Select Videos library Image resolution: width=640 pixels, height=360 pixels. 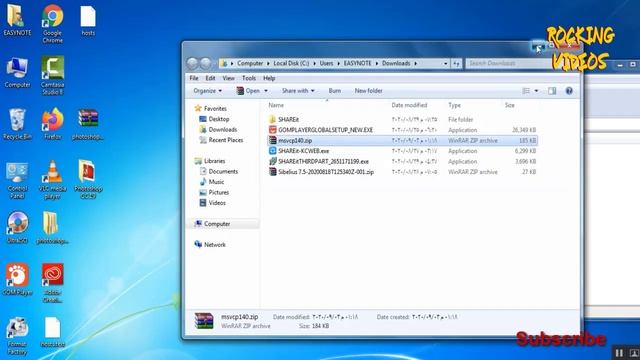click(x=212, y=203)
